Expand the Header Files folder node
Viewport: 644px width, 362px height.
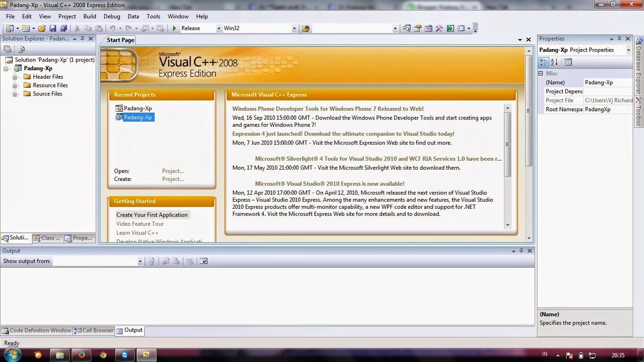pos(15,77)
